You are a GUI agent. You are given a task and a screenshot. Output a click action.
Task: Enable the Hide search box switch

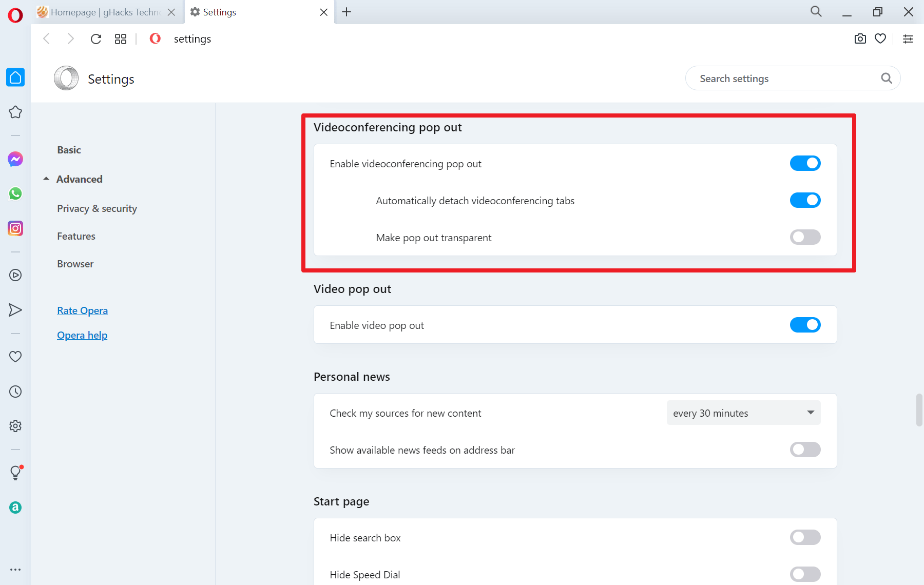point(805,537)
